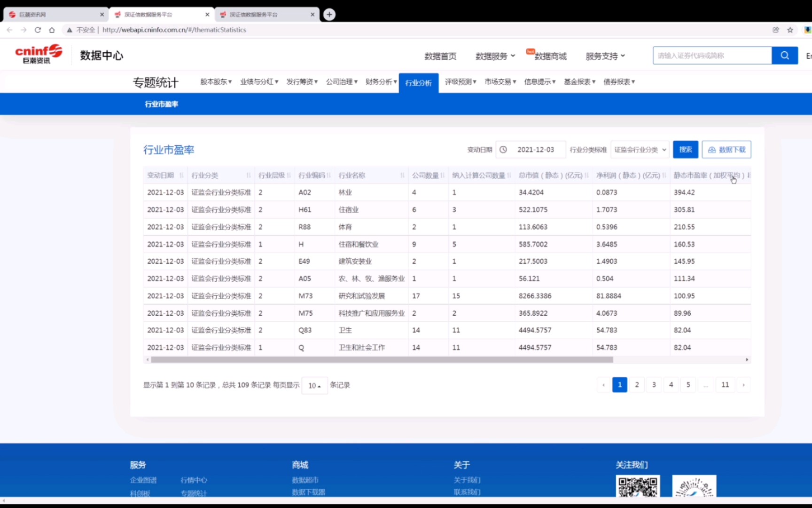Open 证监会行业分类 standard selector

click(x=640, y=150)
